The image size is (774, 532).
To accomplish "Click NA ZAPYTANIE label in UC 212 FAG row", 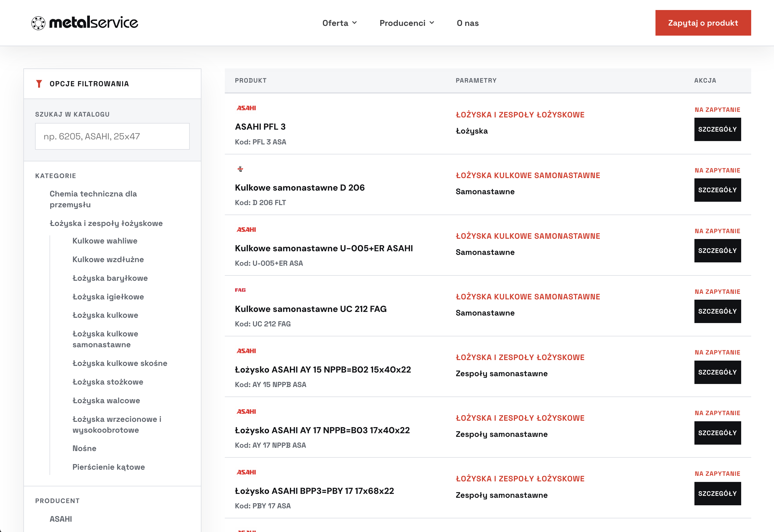I will click(717, 292).
